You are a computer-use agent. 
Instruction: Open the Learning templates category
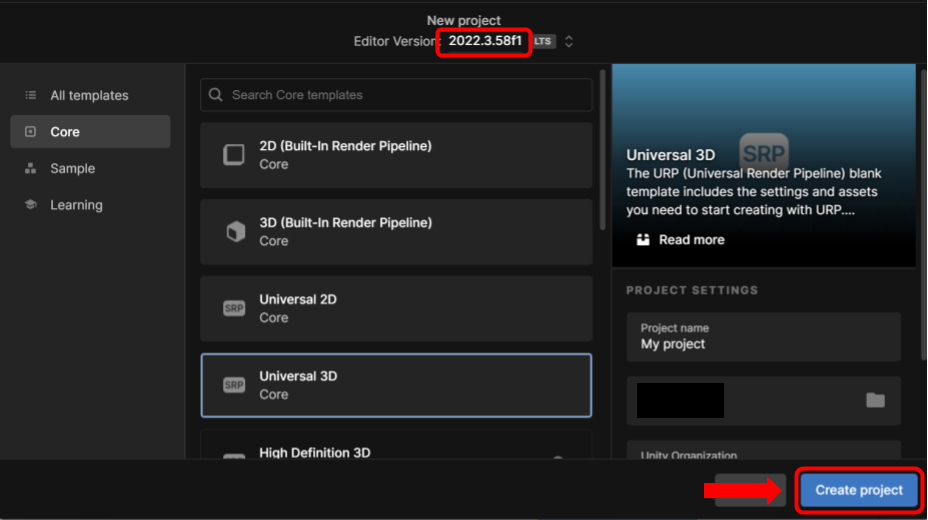pyautogui.click(x=90, y=205)
